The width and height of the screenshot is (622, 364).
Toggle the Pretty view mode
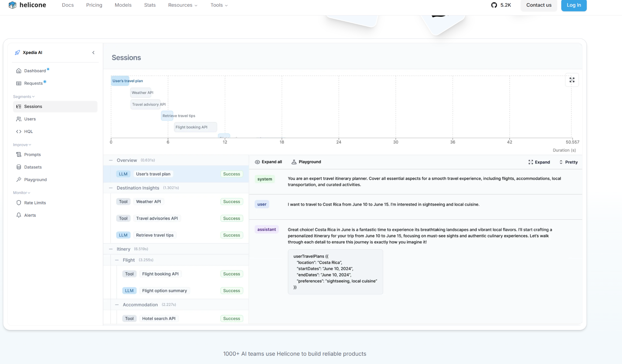[x=568, y=162]
